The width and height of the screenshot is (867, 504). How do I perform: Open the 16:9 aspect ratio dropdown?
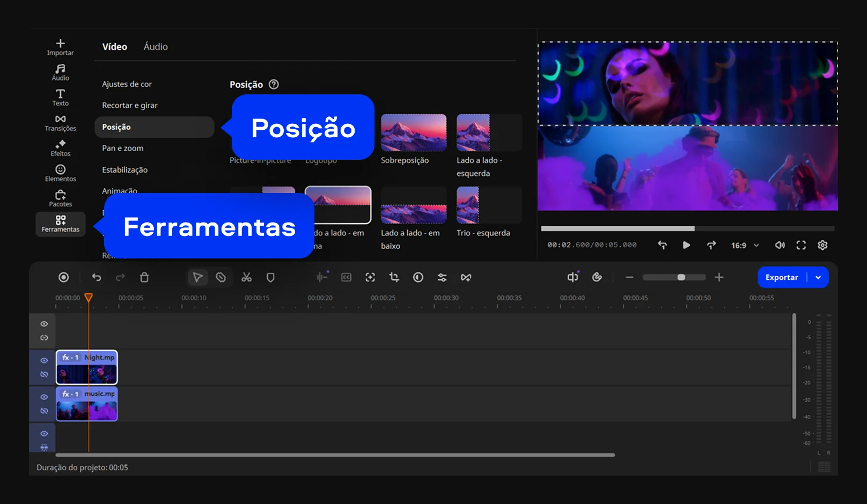coord(745,245)
